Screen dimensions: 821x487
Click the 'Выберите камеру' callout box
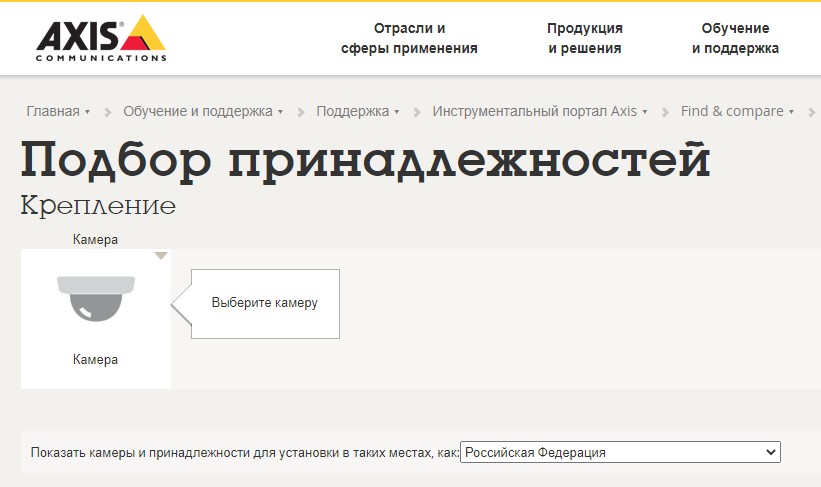click(265, 304)
